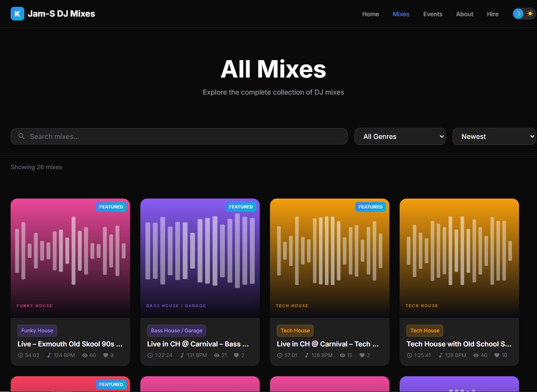Open Carnival Tech mix waveform thumbnail
Viewport: 537px width, 392px height.
(x=330, y=258)
